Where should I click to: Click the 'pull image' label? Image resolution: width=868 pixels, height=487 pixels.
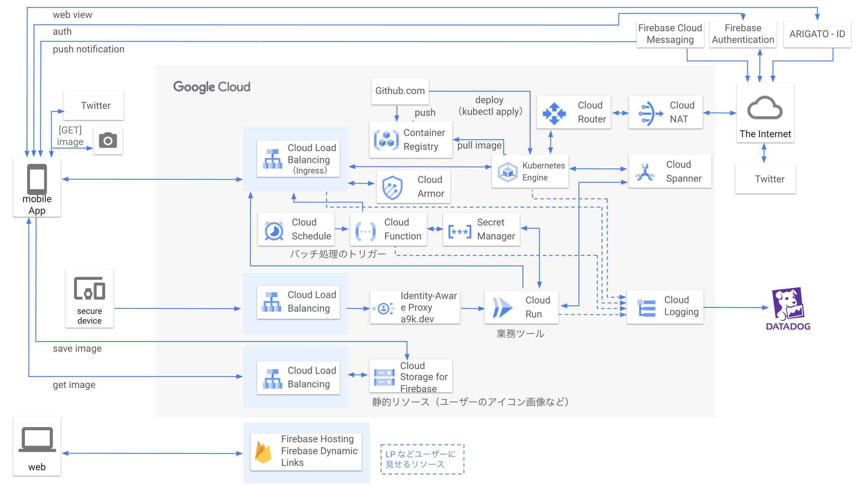pos(479,146)
